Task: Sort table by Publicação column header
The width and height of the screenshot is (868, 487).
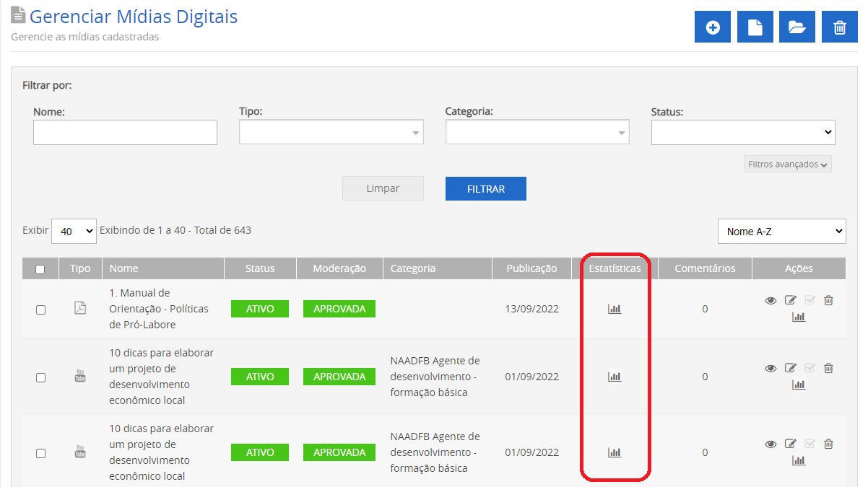Action: point(531,268)
